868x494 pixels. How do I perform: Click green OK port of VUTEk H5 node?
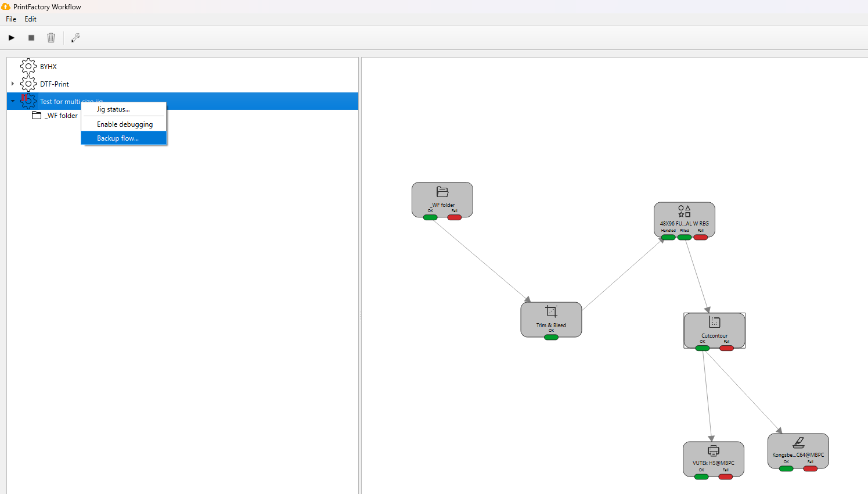pyautogui.click(x=701, y=477)
